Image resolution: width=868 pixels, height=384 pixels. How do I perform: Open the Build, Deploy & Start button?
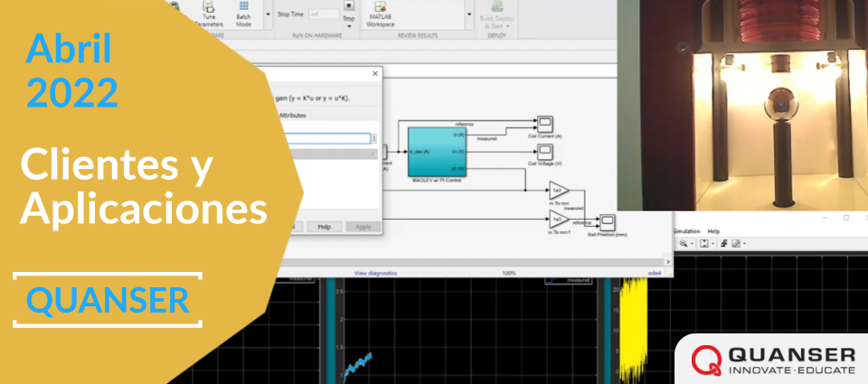[x=497, y=15]
